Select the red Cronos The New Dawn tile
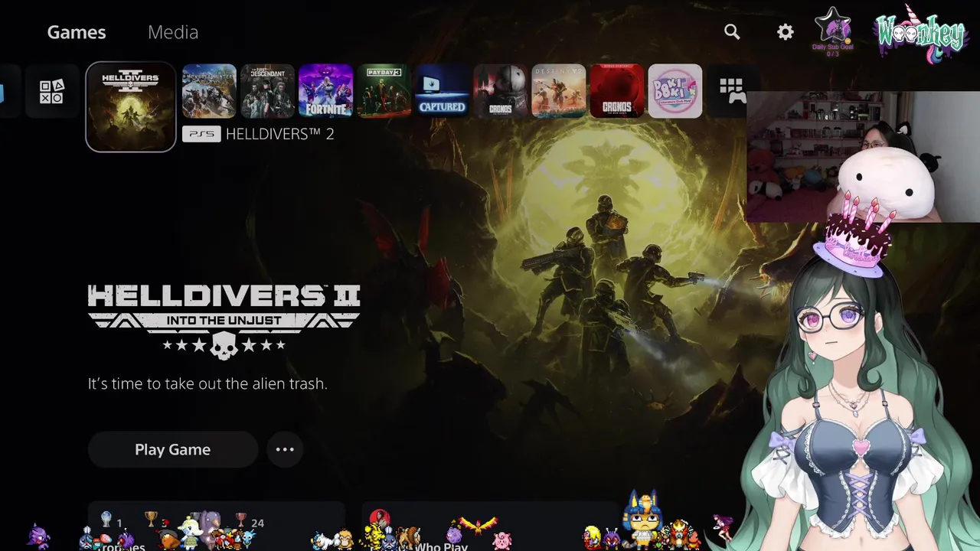980x551 pixels. pyautogui.click(x=616, y=91)
